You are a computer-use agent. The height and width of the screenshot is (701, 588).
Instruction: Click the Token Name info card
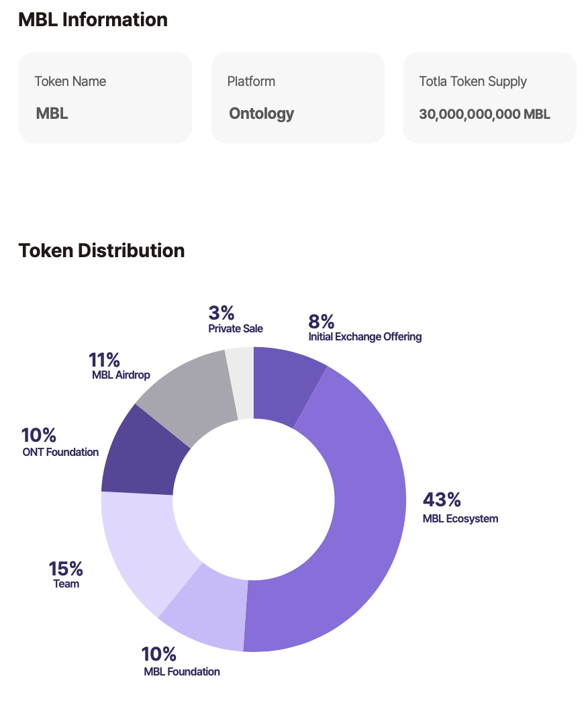105,97
